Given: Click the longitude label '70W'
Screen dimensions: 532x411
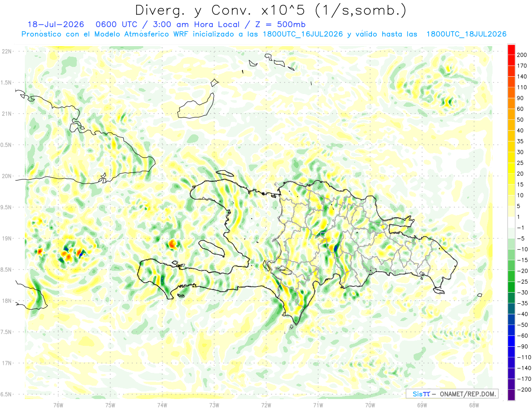Looking at the screenshot, I should click(x=370, y=405).
